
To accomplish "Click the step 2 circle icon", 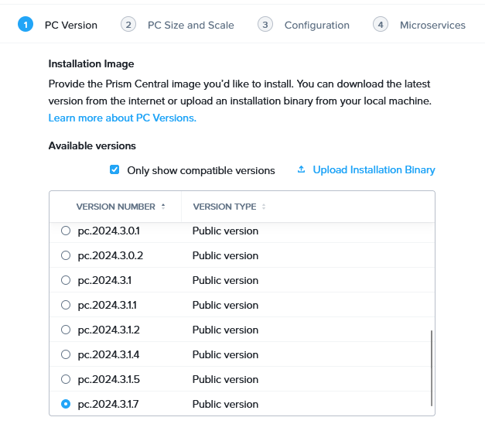I will point(128,25).
